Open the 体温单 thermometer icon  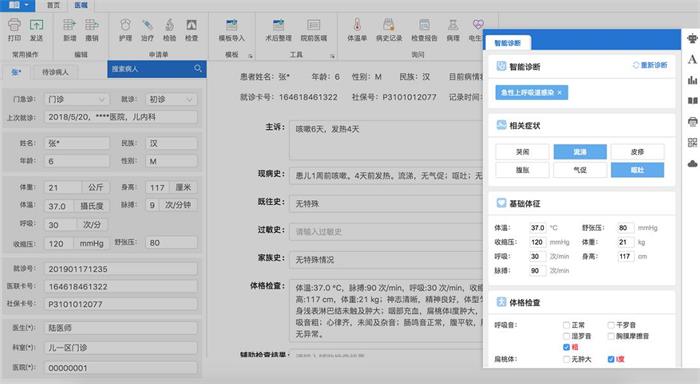click(357, 25)
